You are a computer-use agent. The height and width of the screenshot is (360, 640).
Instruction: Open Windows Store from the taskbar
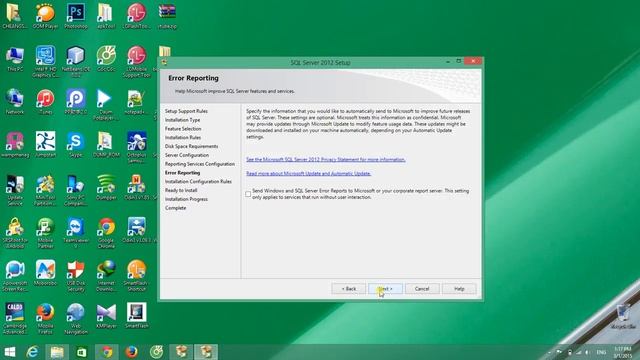(82, 352)
